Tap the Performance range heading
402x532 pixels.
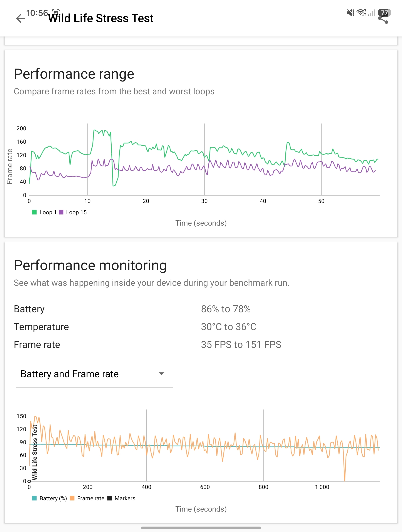pos(74,74)
